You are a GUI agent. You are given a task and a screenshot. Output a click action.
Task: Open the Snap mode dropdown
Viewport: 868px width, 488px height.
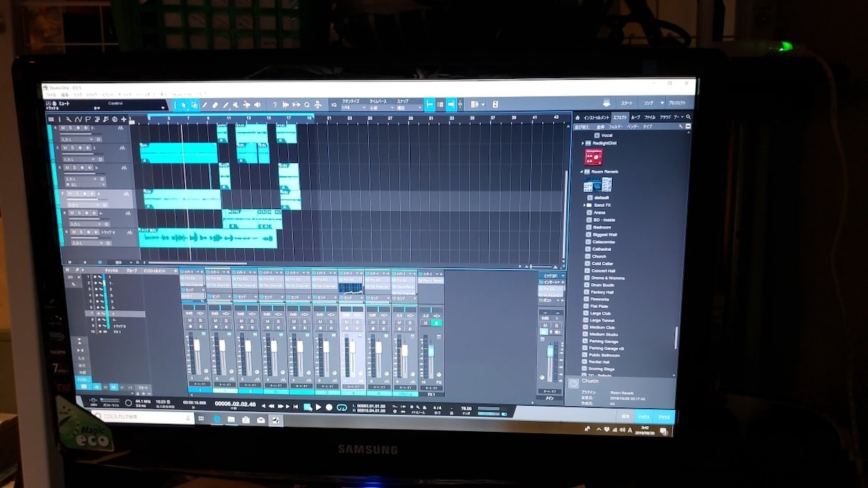(408, 107)
